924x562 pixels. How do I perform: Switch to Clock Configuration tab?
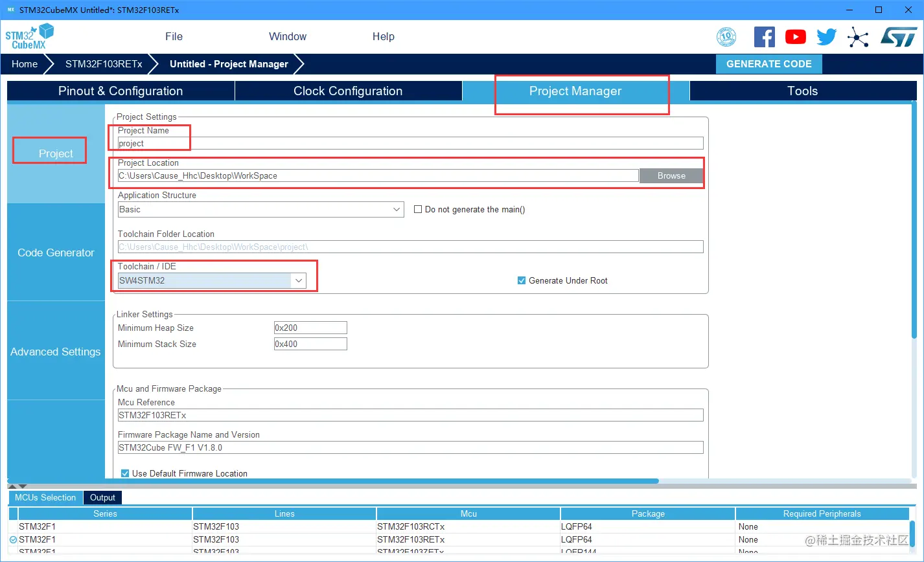[x=348, y=91]
